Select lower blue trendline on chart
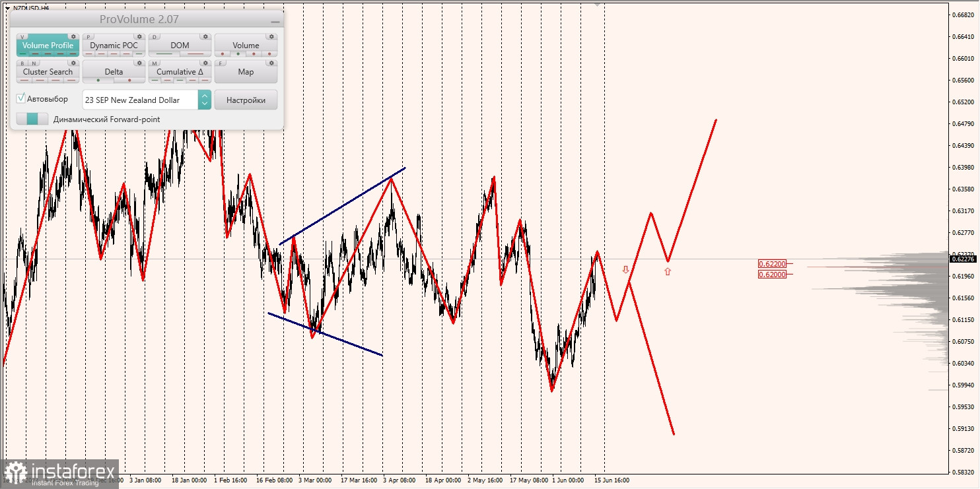 tap(325, 334)
